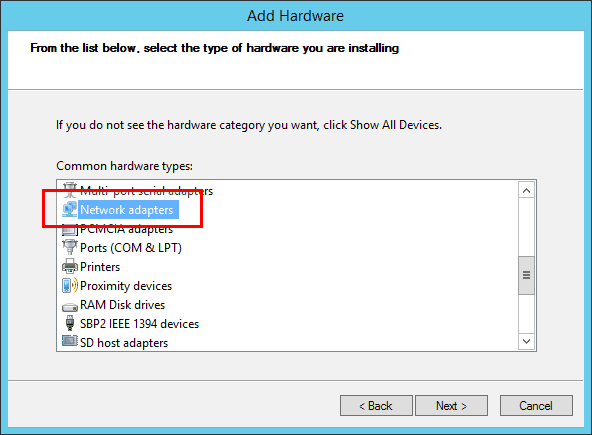Select Network adapters list entry

pos(127,210)
